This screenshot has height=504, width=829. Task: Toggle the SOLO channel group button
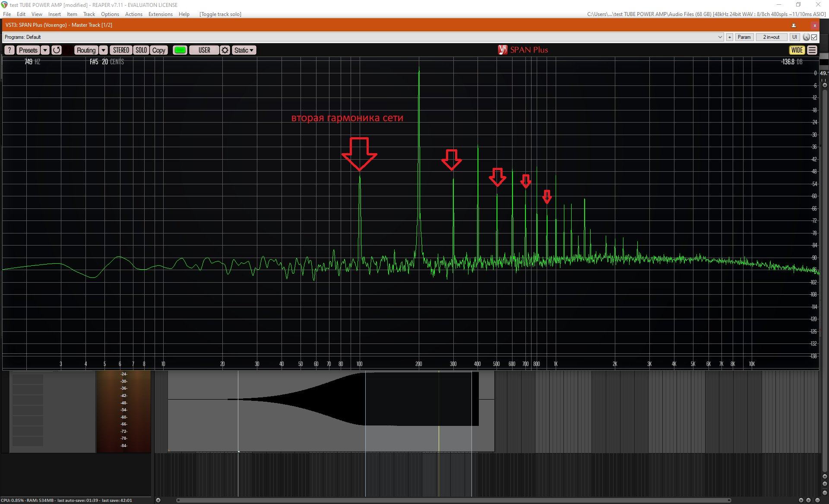point(141,50)
